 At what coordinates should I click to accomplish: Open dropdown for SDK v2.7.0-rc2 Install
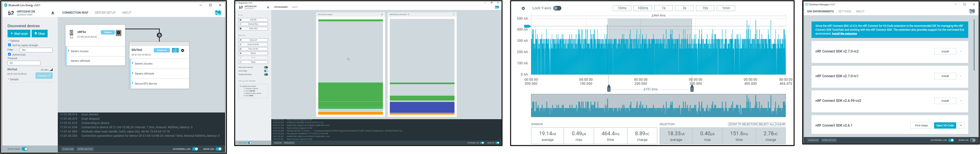click(961, 51)
